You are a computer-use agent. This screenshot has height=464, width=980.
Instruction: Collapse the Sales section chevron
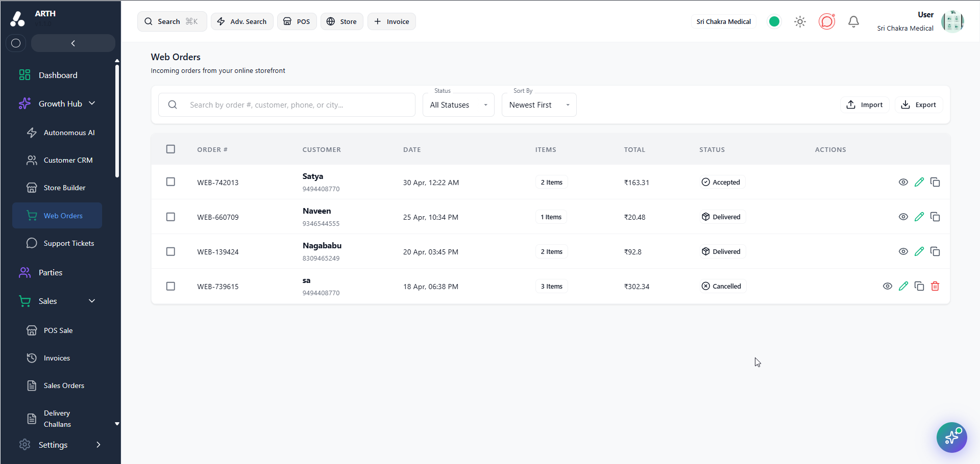tap(92, 301)
